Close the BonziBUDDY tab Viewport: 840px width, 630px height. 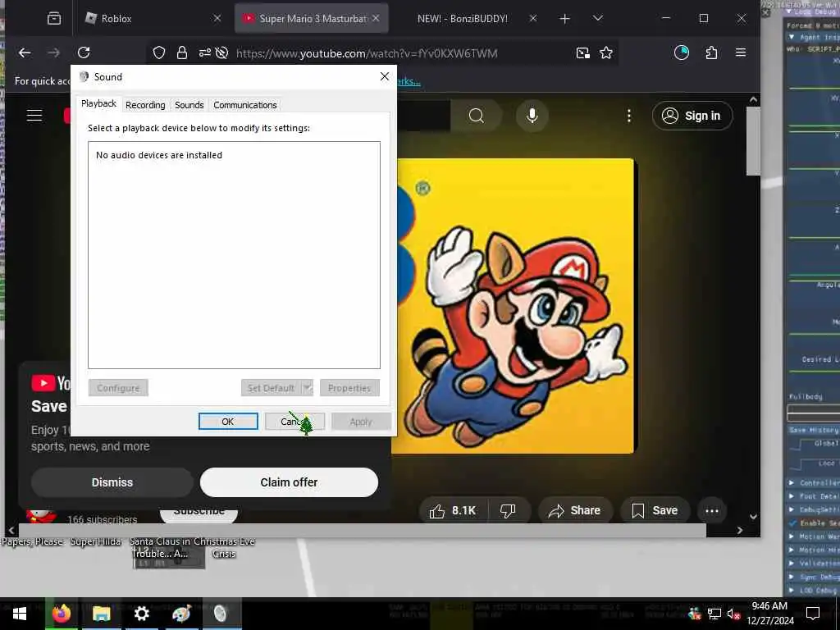click(533, 18)
